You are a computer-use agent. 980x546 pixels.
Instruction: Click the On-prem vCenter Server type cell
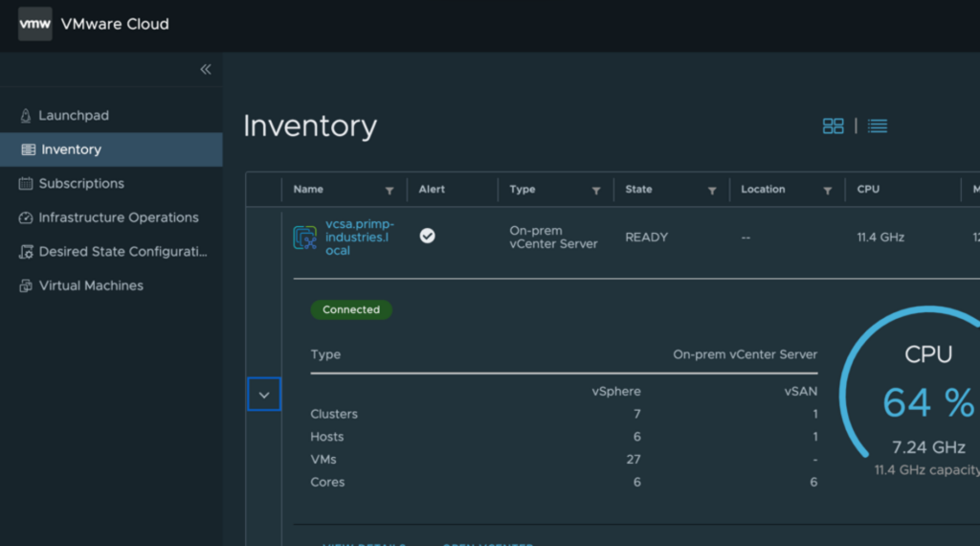(x=554, y=238)
